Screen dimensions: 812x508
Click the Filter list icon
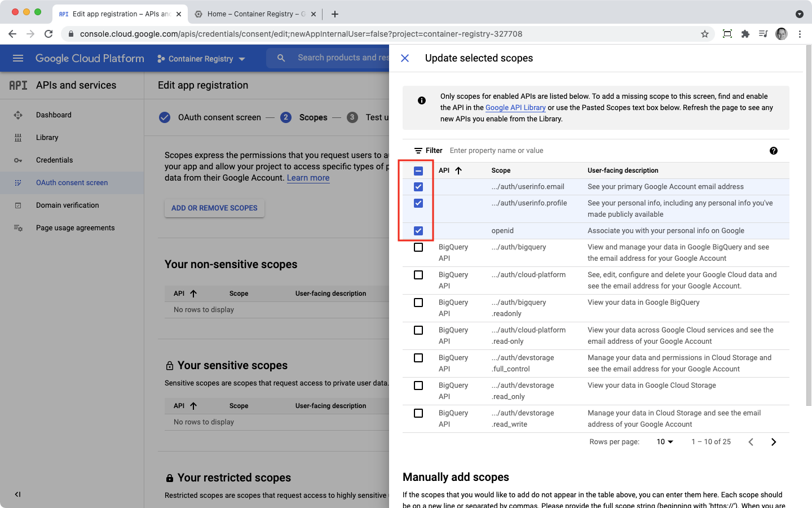(418, 151)
